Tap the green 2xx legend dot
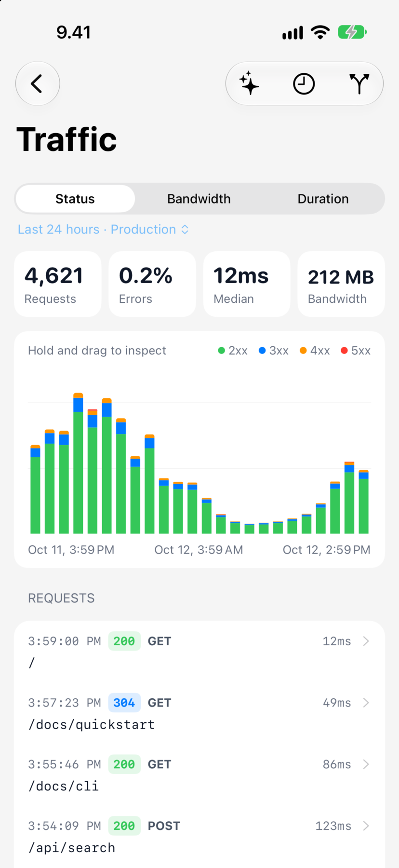The image size is (399, 868). coord(222,351)
